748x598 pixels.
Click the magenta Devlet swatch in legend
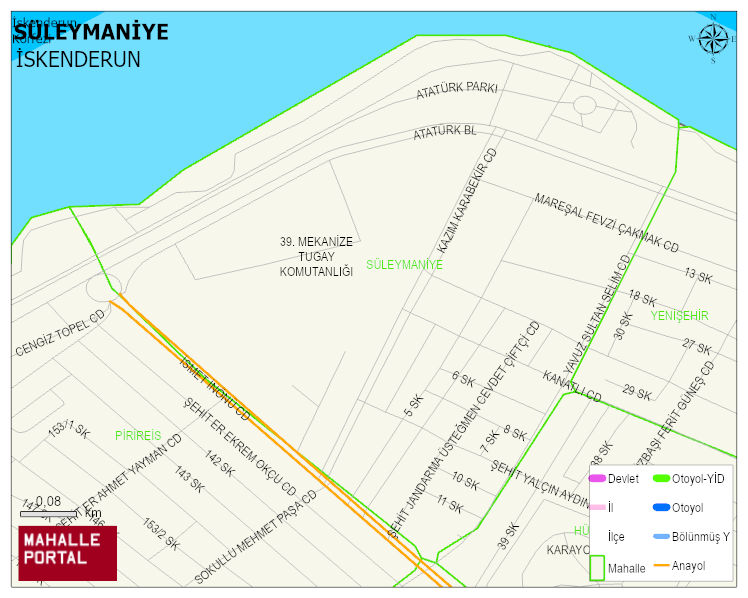tap(597, 478)
